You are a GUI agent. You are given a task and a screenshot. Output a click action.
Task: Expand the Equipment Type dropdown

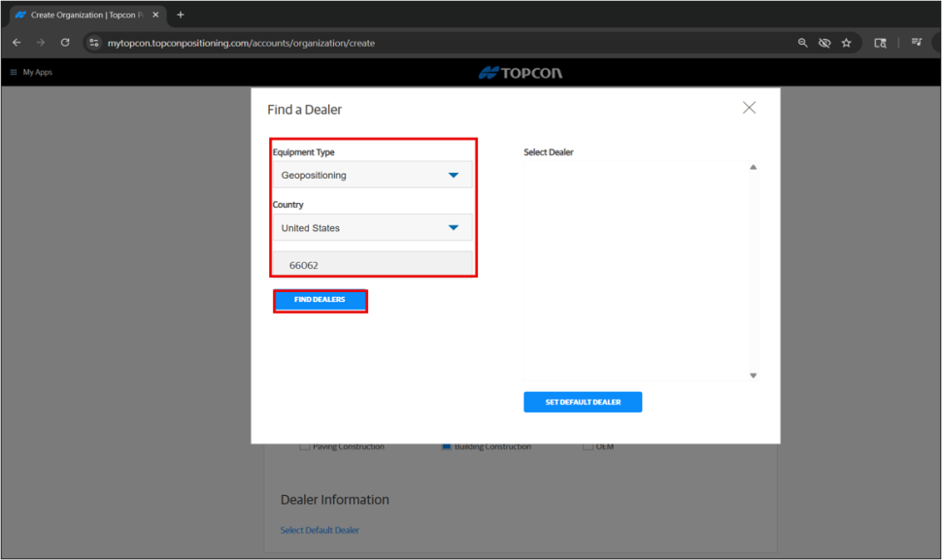373,175
